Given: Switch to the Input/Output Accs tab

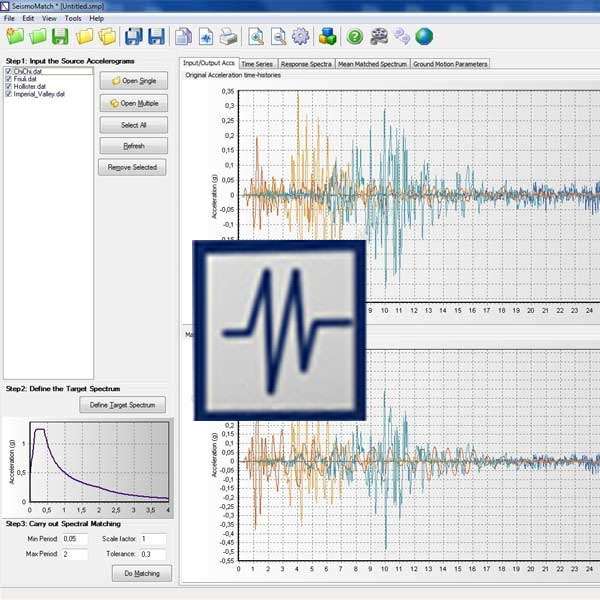Looking at the screenshot, I should pos(209,63).
